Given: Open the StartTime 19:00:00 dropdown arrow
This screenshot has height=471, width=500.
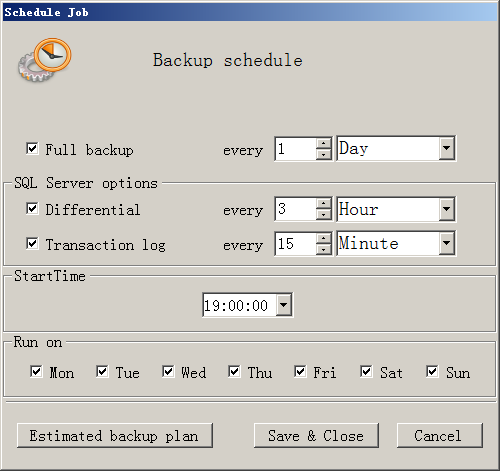Looking at the screenshot, I should click(284, 305).
